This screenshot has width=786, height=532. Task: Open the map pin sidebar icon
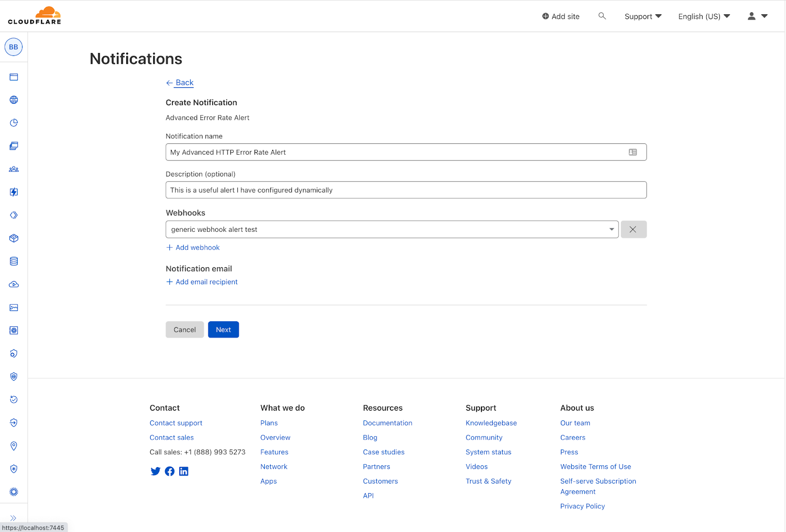pyautogui.click(x=14, y=446)
